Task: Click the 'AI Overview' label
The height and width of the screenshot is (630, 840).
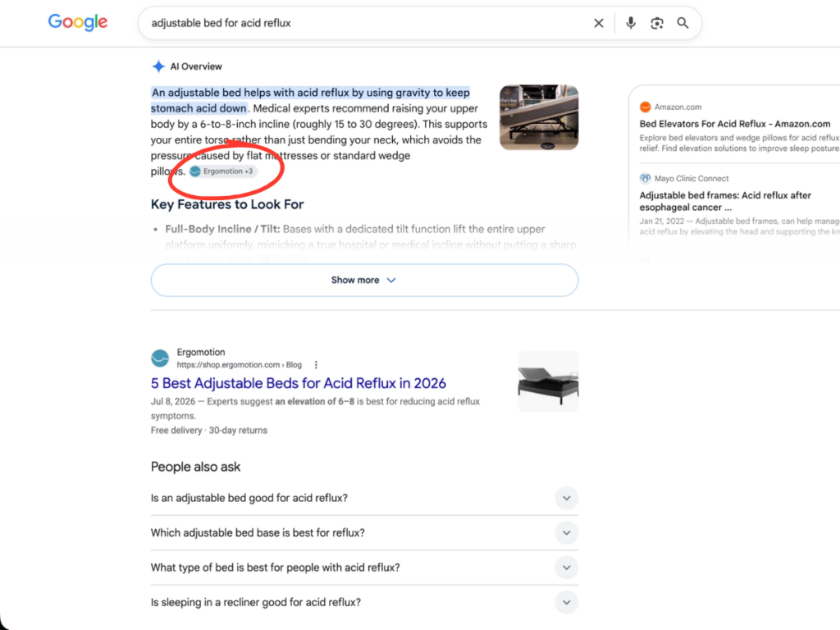Action: [196, 66]
